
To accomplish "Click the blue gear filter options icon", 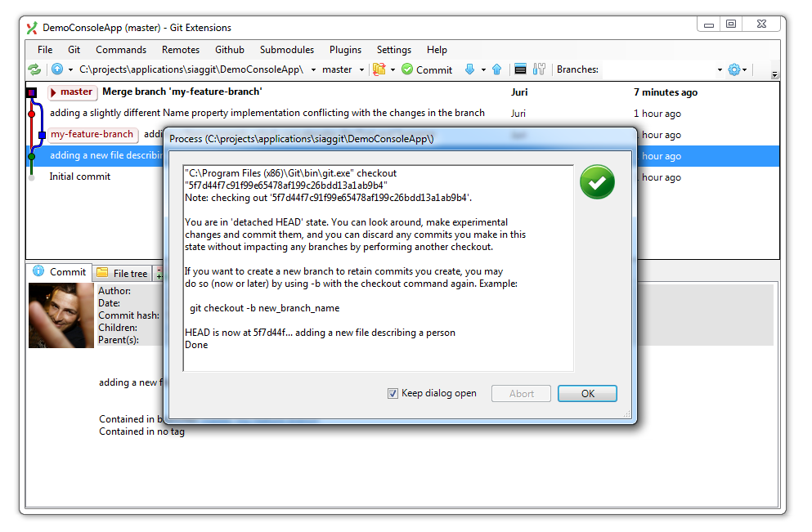I will pos(733,69).
